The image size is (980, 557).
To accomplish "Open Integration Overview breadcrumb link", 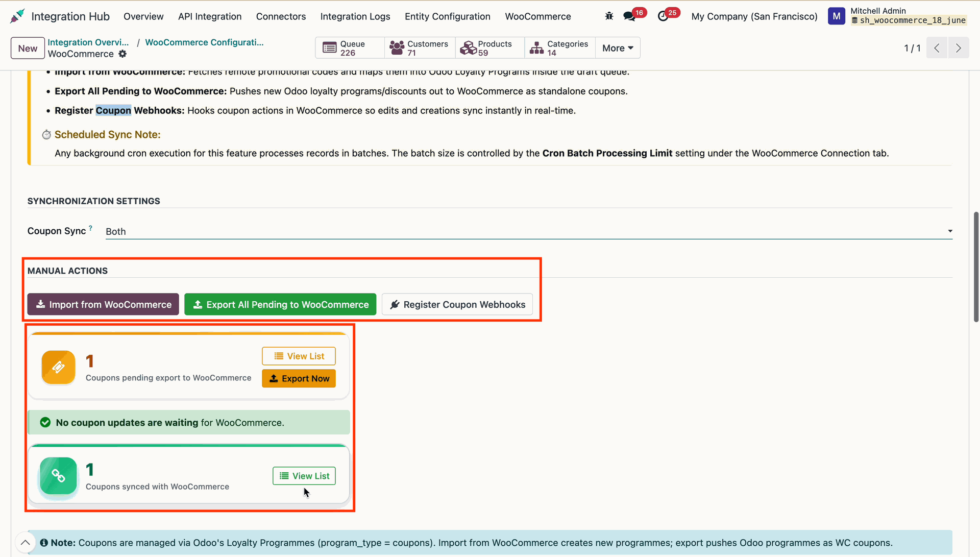I will (x=88, y=42).
